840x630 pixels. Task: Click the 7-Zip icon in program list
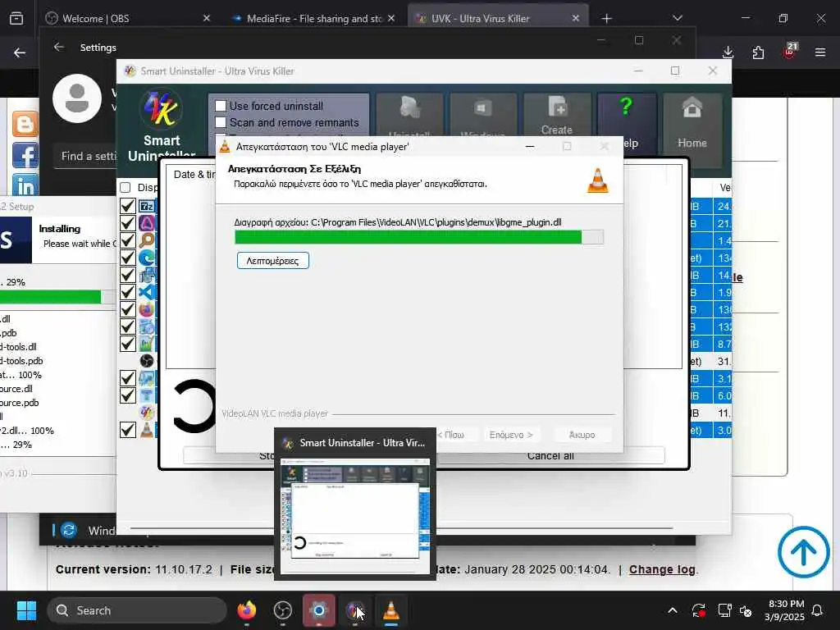point(147,206)
